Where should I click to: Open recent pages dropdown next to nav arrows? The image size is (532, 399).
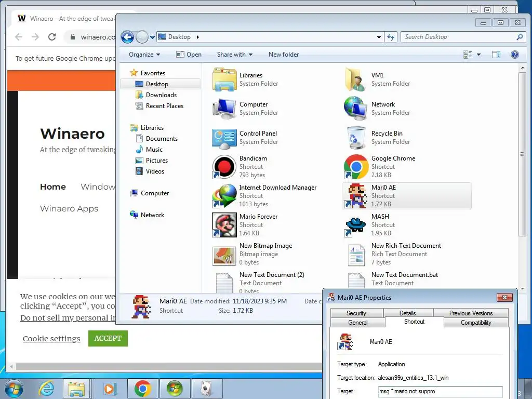(x=152, y=37)
